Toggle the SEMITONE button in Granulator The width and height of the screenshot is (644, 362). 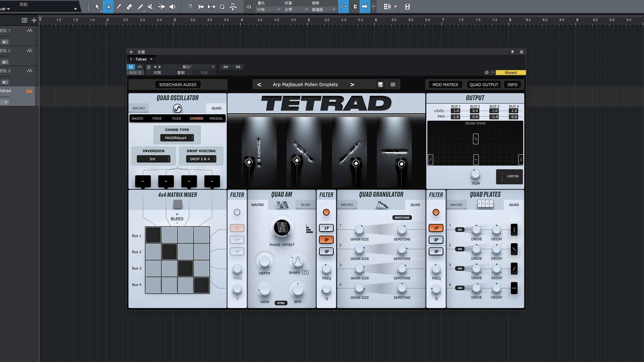[402, 218]
